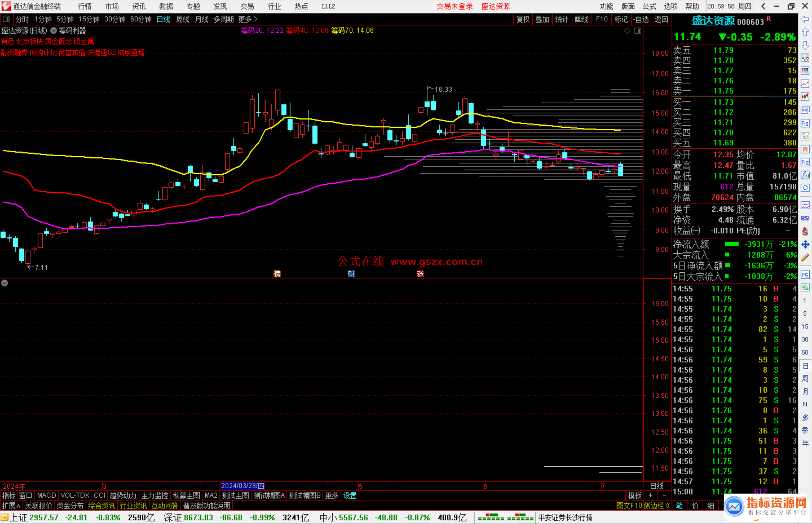Click the green refresh icon in sidebar
The height and width of the screenshot is (524, 812).
[805, 288]
